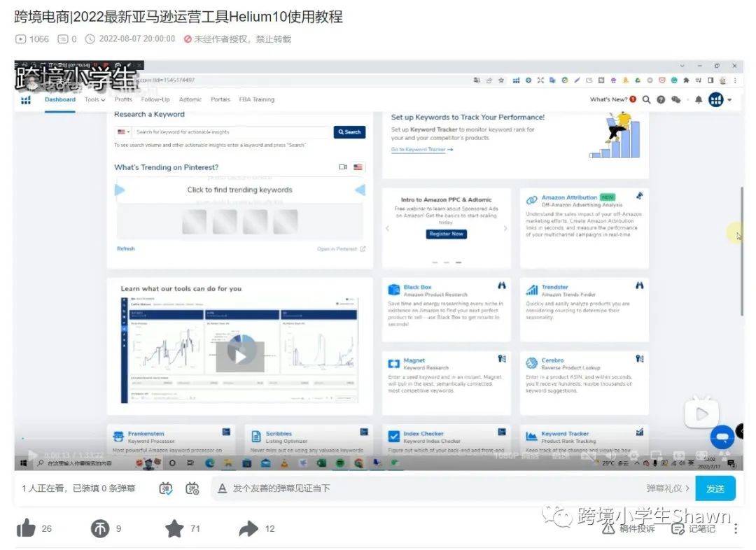
Task: Click the keyword icon on Cerebro card
Action: click(639, 359)
